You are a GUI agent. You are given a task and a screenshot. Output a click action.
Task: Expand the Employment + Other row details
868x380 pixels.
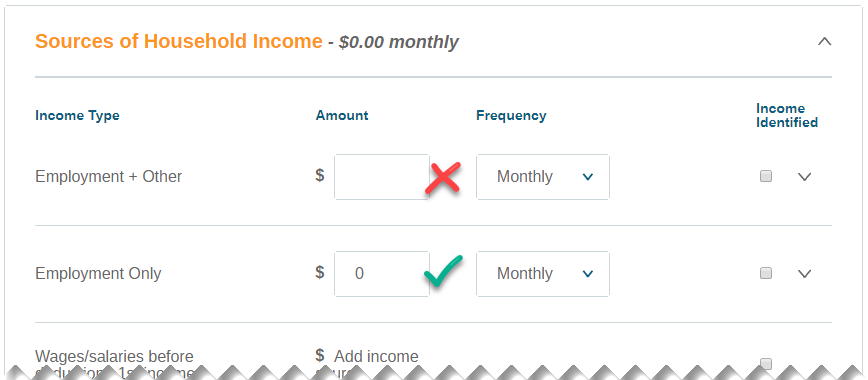click(x=804, y=177)
